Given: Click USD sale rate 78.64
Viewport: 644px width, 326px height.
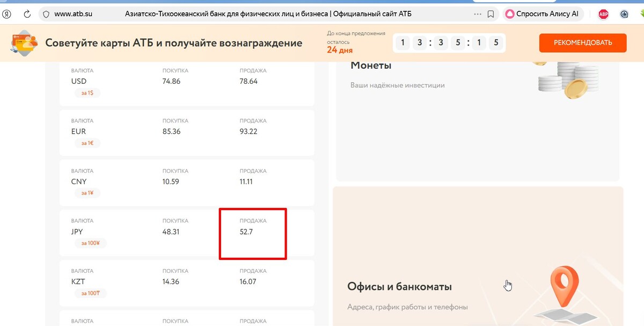Looking at the screenshot, I should [248, 82].
